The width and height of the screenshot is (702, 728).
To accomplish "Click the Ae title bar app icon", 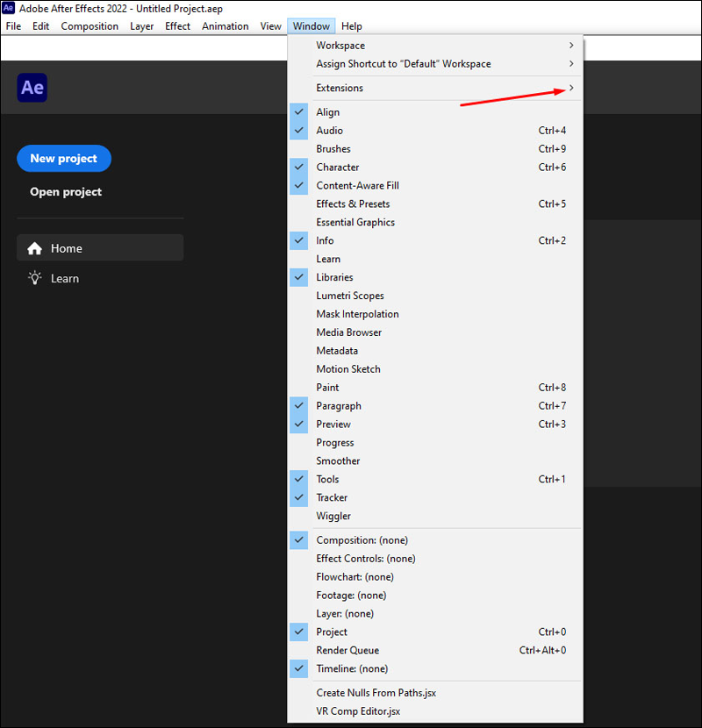I will [8, 8].
